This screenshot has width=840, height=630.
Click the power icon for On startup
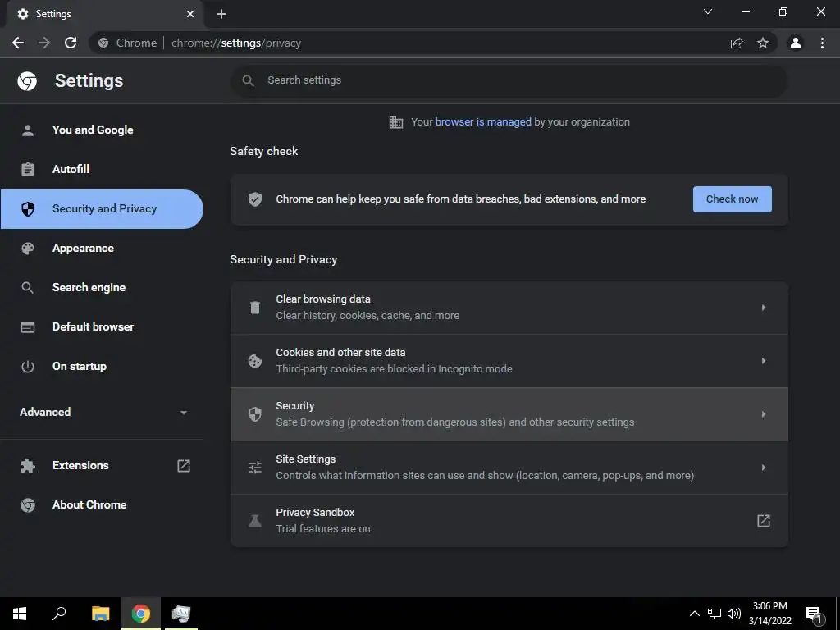pos(28,367)
